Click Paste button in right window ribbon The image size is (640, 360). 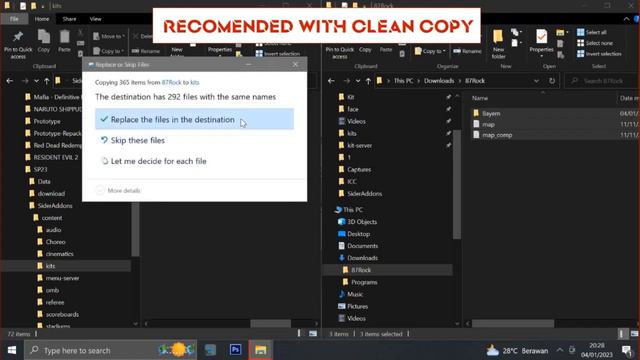[386, 49]
